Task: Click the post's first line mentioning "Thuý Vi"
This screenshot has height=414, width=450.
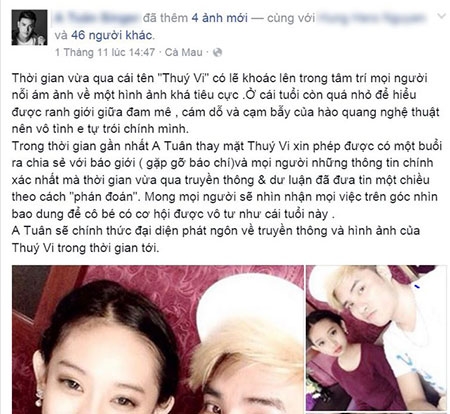Action: pyautogui.click(x=220, y=78)
